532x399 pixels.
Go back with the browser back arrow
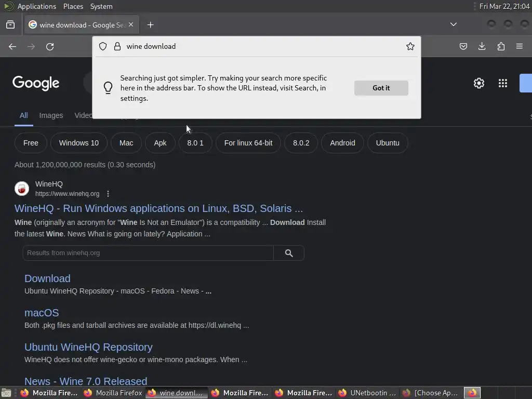click(x=12, y=46)
